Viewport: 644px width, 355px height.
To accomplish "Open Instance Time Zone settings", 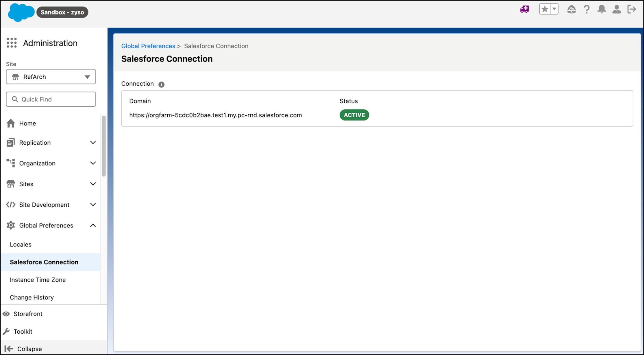I will coord(51,280).
